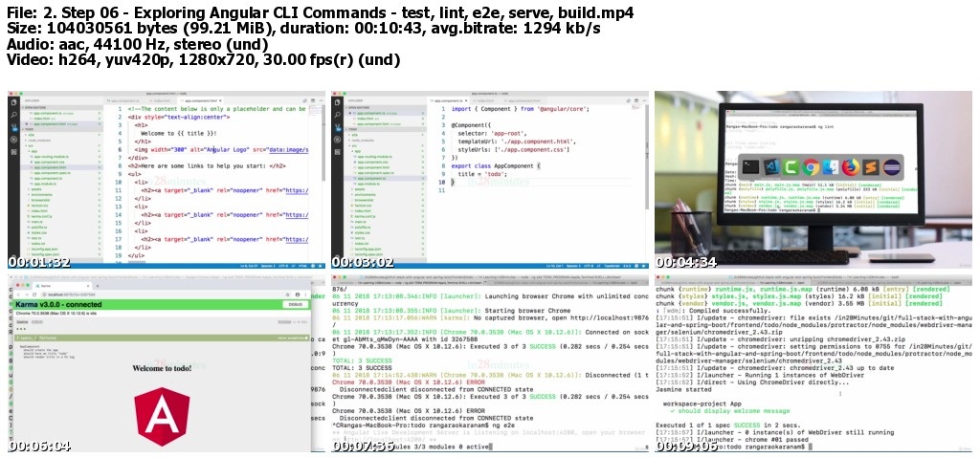
Task: Click import Component from '@angular/core' line
Action: point(520,109)
